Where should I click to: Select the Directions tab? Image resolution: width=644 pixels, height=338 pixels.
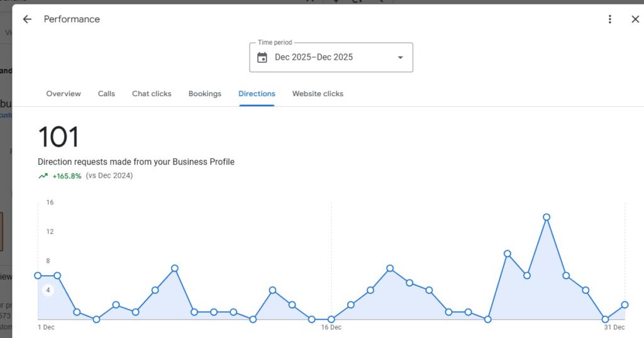pyautogui.click(x=257, y=94)
